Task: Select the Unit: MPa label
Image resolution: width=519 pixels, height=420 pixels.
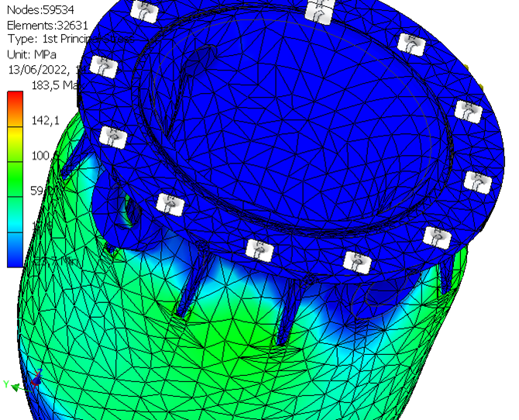Action: click(x=31, y=54)
